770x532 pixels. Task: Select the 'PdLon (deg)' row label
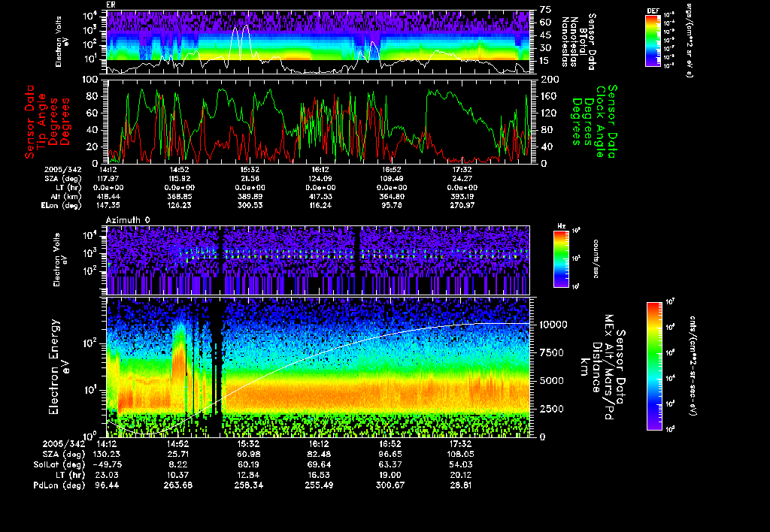[59, 485]
